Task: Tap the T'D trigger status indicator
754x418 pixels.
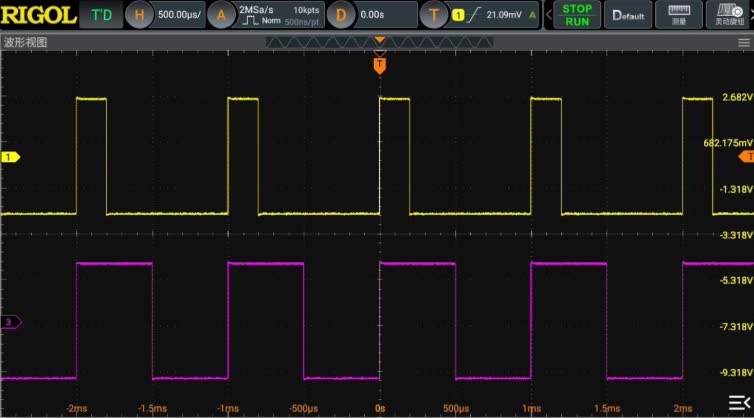Action: (x=101, y=15)
